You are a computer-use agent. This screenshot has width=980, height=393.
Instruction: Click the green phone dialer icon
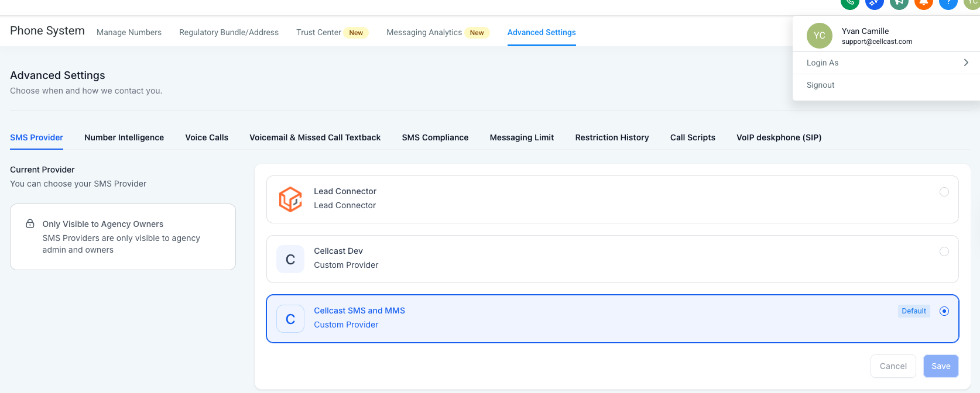click(849, 3)
